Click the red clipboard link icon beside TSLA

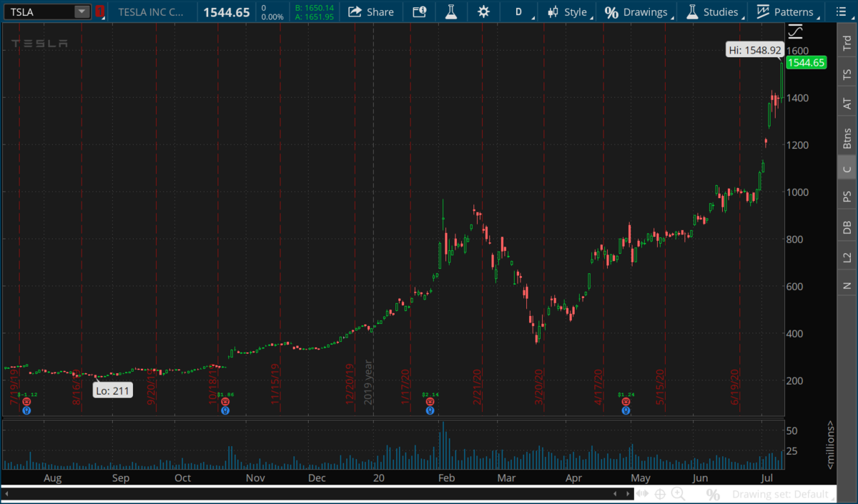(99, 11)
